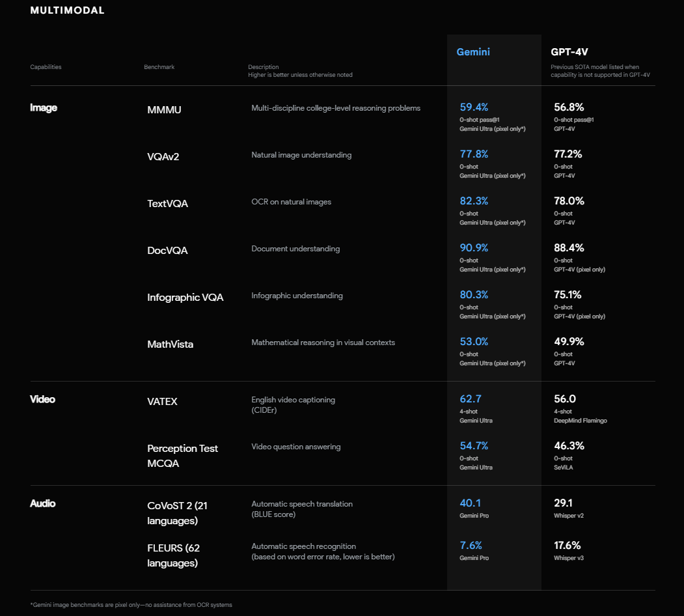Click 'Higher is better unless otherwise noted'
The width and height of the screenshot is (684, 616).
[300, 75]
